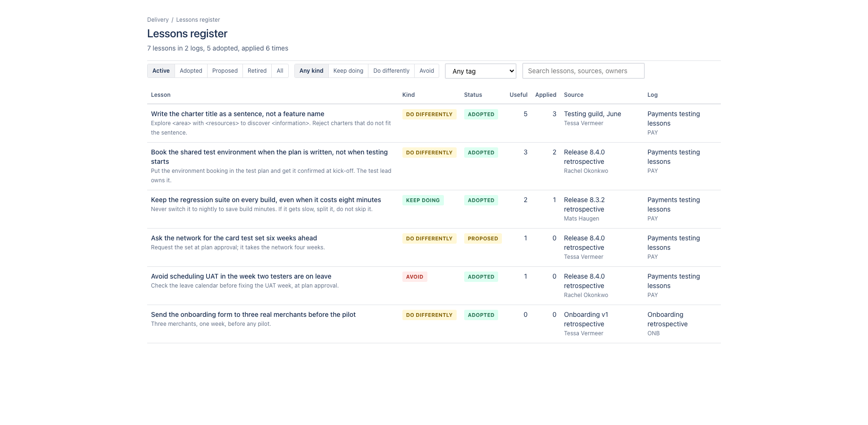The image size is (868, 425).
Task: Show only Proposed lessons
Action: 225,71
